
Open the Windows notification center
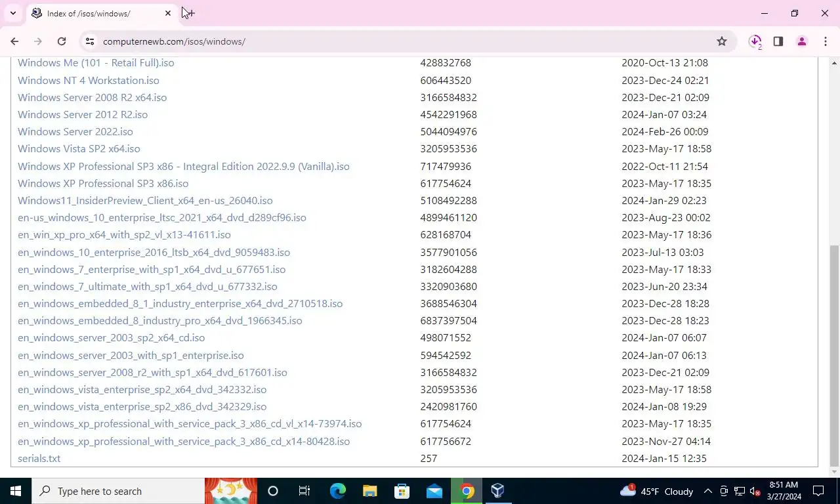point(818,491)
